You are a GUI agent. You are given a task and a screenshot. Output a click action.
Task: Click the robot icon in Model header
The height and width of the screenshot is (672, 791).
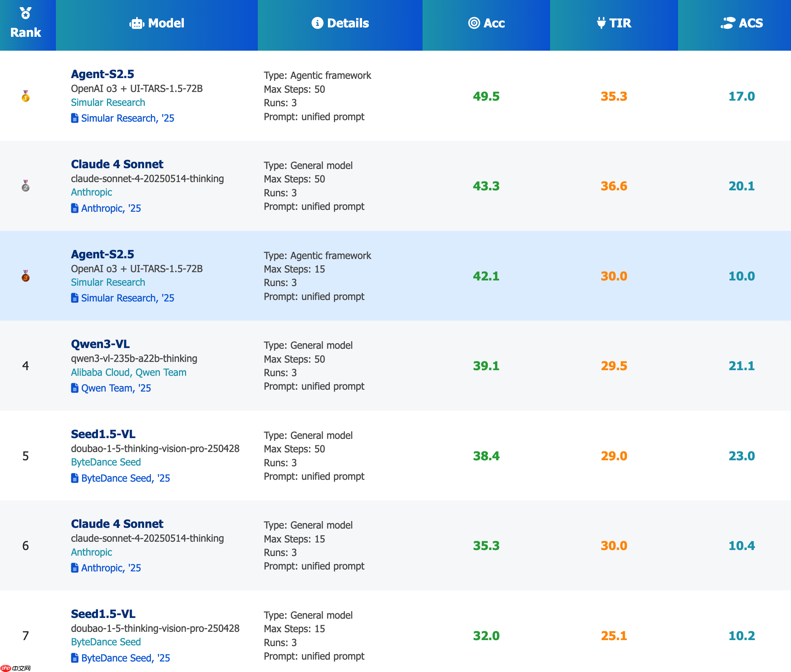(x=137, y=23)
